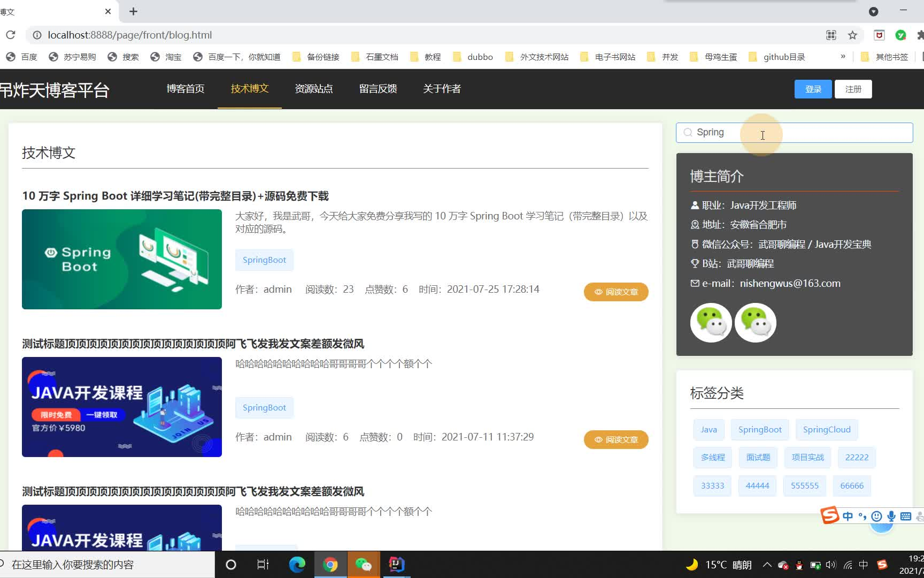Switch to IntelliJ IDEA on the taskbar
The image size is (924, 578).
point(397,565)
